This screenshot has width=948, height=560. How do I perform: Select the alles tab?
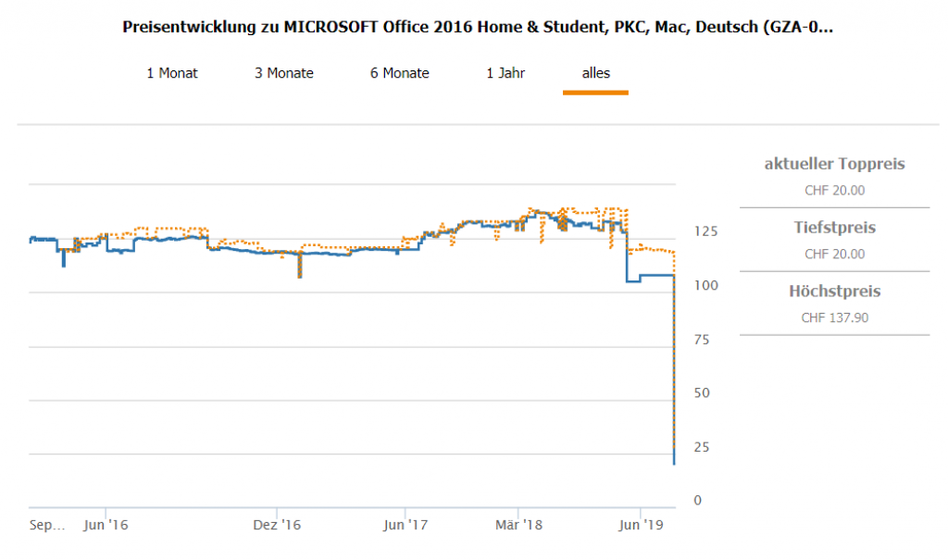[x=595, y=73]
